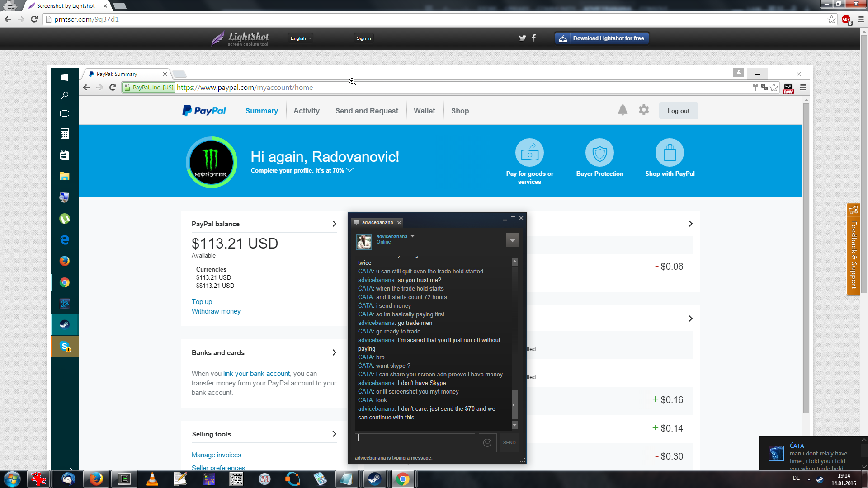This screenshot has height=488, width=868.
Task: Click the Steam chat message input field
Action: coord(415,443)
